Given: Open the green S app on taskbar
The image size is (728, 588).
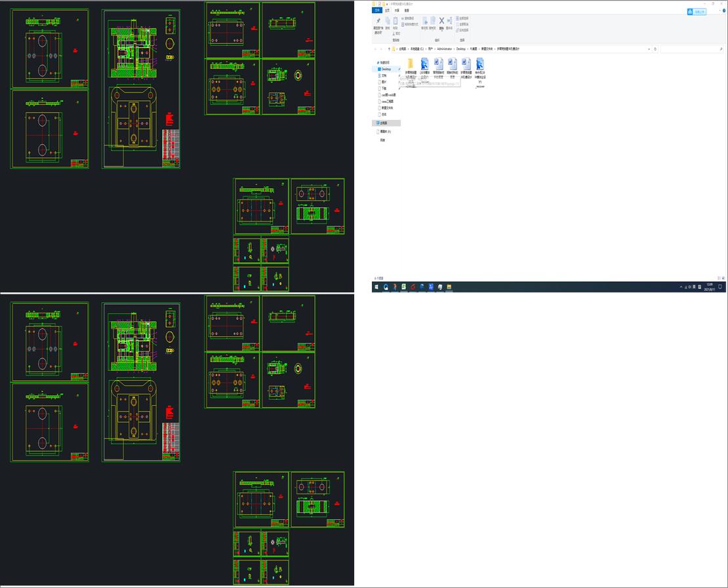Looking at the screenshot, I should [x=404, y=287].
